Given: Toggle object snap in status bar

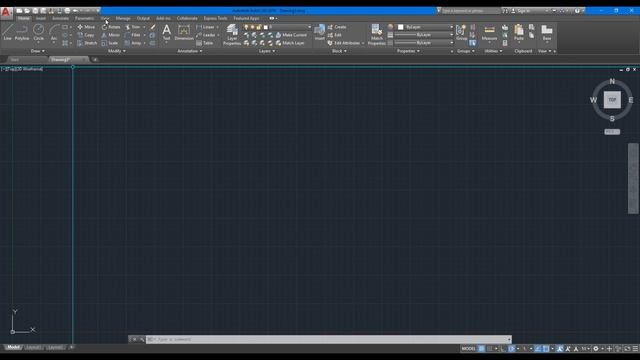Looking at the screenshot, I should tap(546, 349).
